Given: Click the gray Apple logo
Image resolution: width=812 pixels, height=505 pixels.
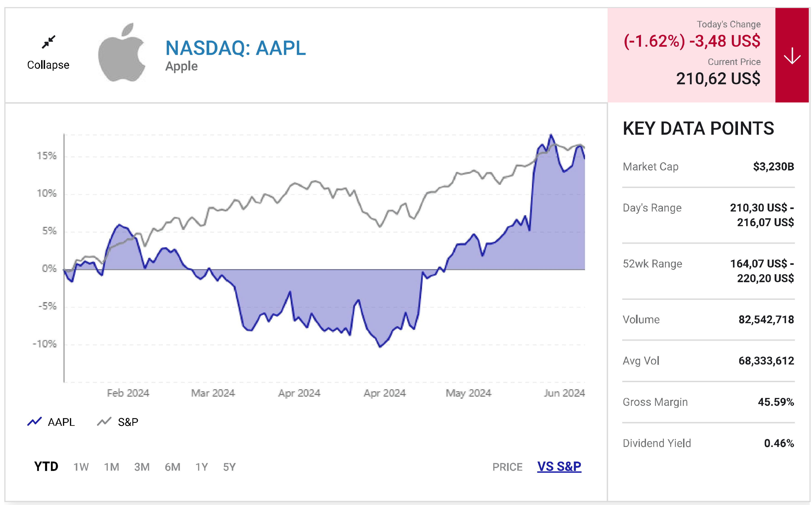Looking at the screenshot, I should click(x=122, y=52).
